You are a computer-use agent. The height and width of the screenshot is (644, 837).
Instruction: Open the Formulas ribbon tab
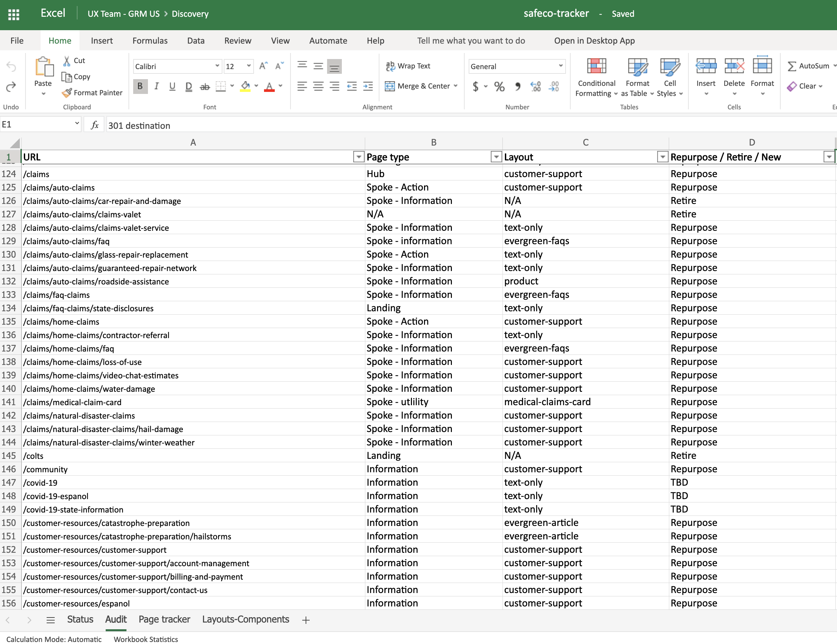pos(150,41)
